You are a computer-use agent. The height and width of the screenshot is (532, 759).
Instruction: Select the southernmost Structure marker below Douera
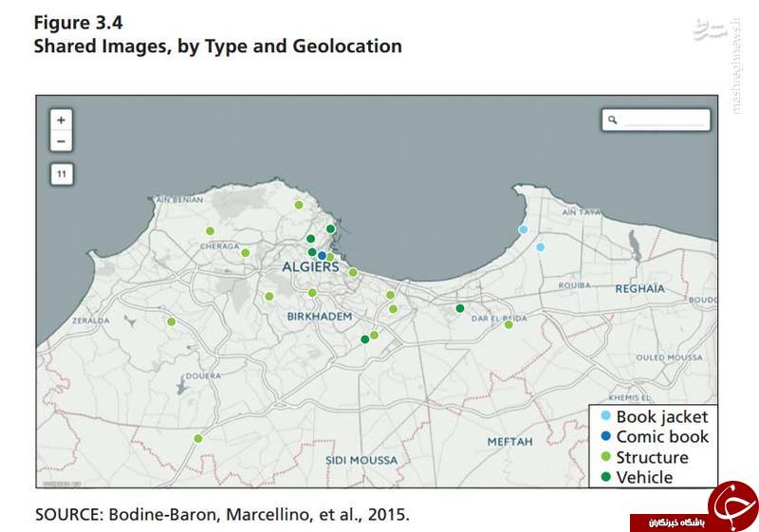[198, 439]
